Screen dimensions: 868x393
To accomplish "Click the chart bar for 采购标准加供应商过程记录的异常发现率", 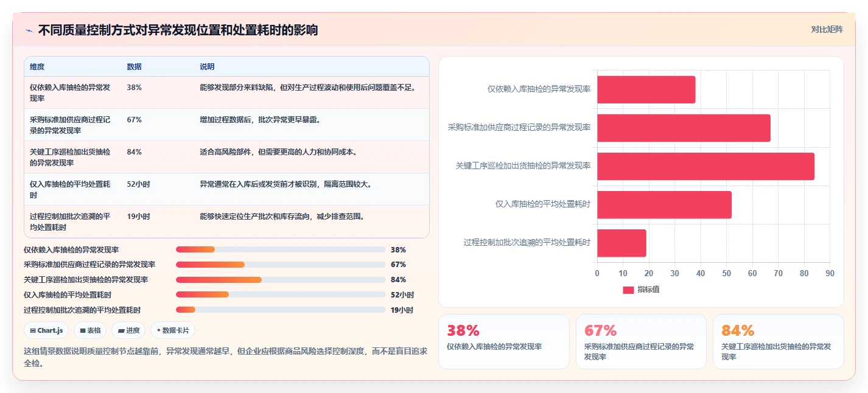I will coord(684,128).
